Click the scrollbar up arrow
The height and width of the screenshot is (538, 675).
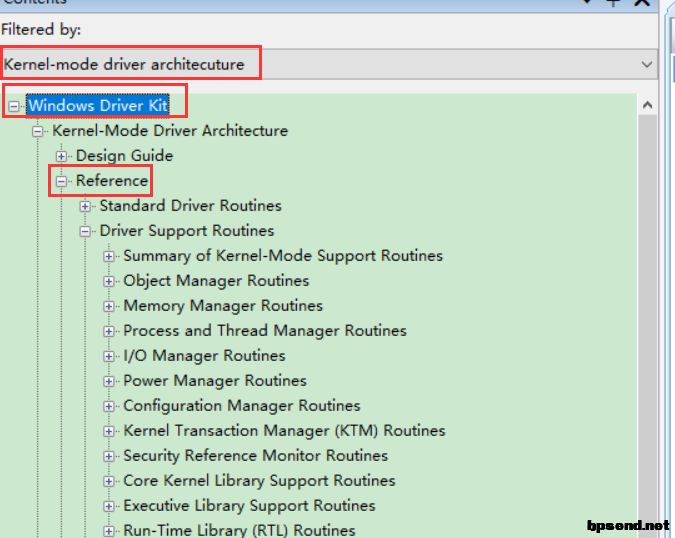click(646, 105)
